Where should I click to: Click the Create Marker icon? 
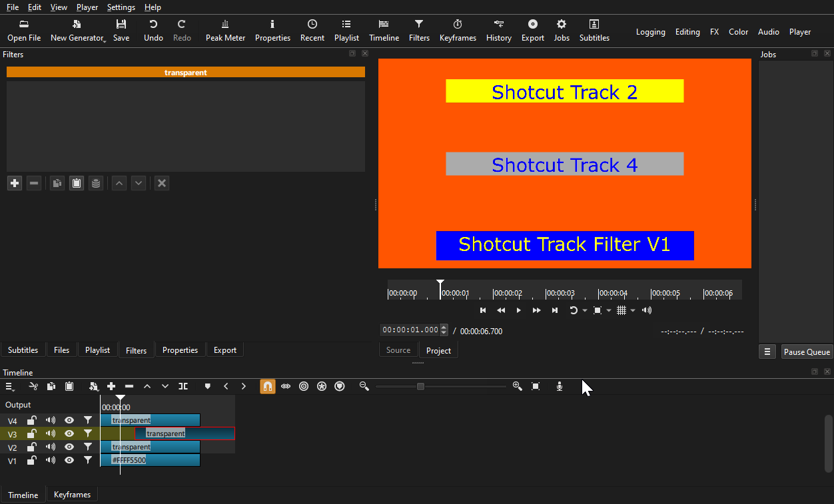208,386
